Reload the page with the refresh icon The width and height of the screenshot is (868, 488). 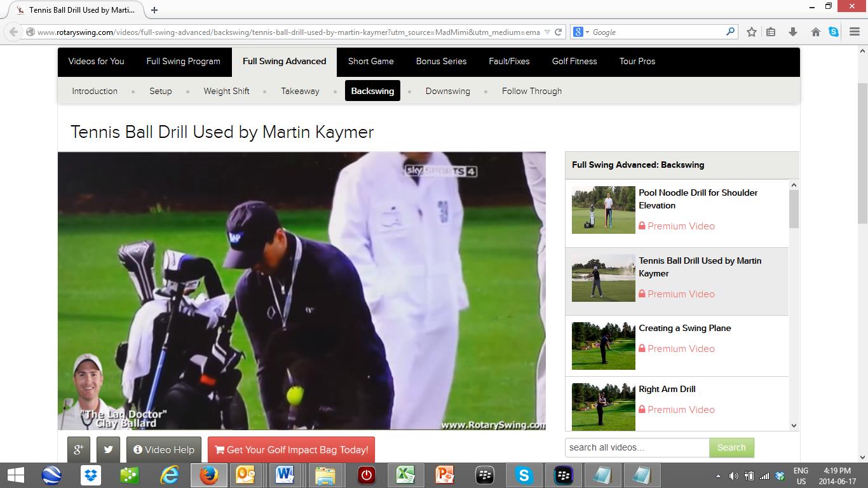(x=559, y=32)
